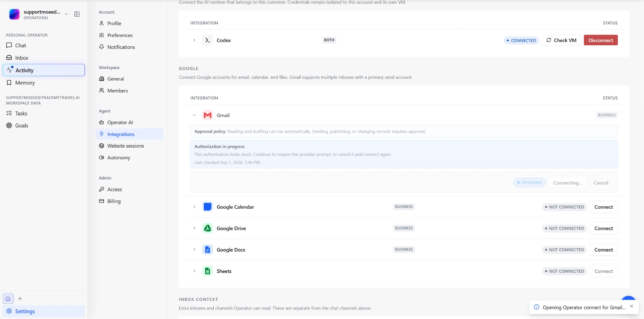Select the Activity sidebar item
644x319 pixels.
[44, 70]
